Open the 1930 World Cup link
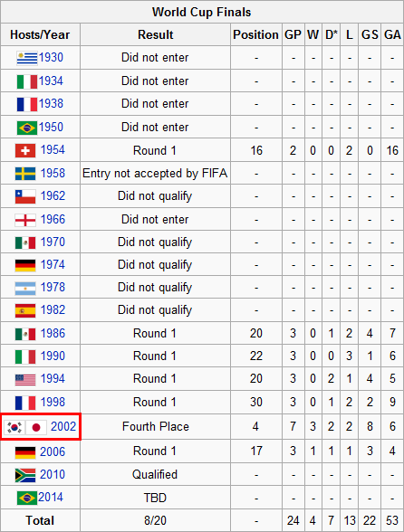404x532 pixels. pyautogui.click(x=51, y=57)
